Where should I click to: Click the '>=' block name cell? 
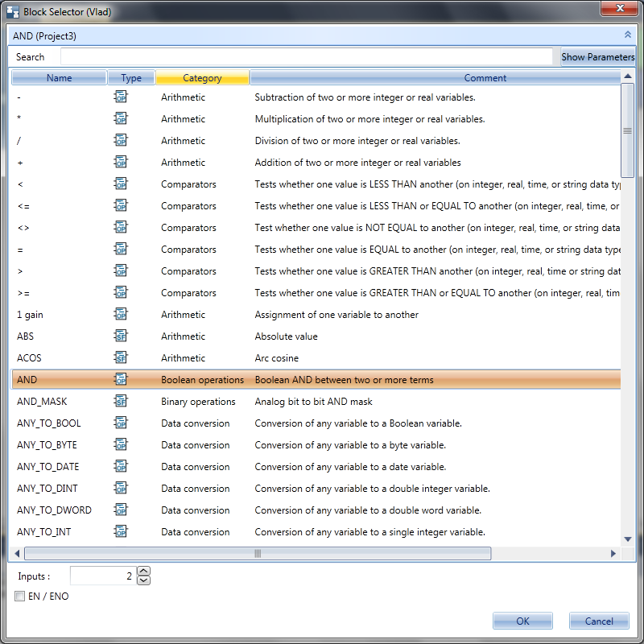point(23,293)
